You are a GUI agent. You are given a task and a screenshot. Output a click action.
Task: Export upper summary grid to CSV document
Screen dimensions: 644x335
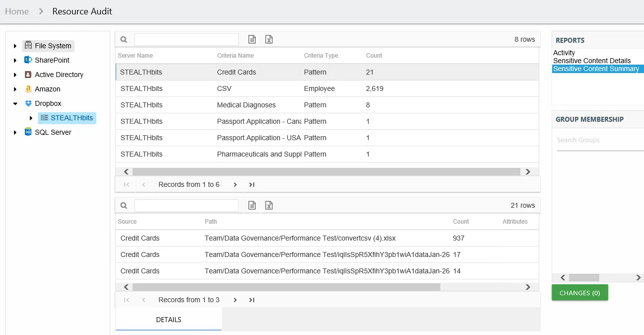[252, 40]
